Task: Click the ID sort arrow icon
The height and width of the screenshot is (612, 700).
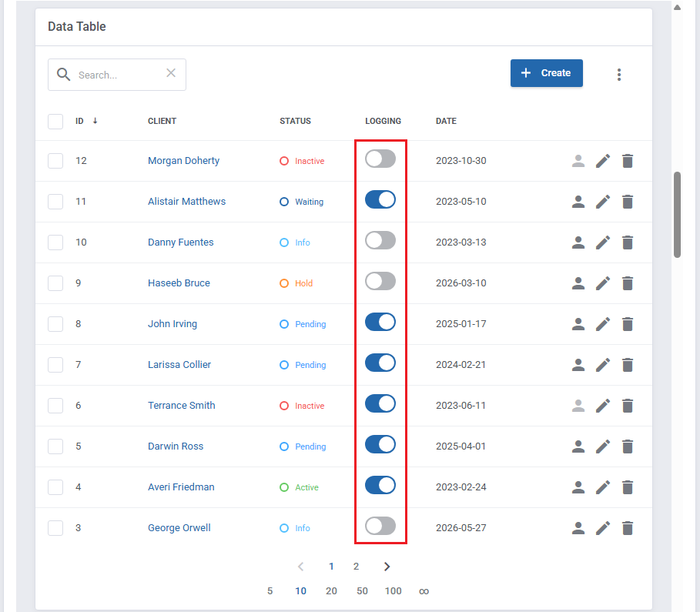Action: 95,121
